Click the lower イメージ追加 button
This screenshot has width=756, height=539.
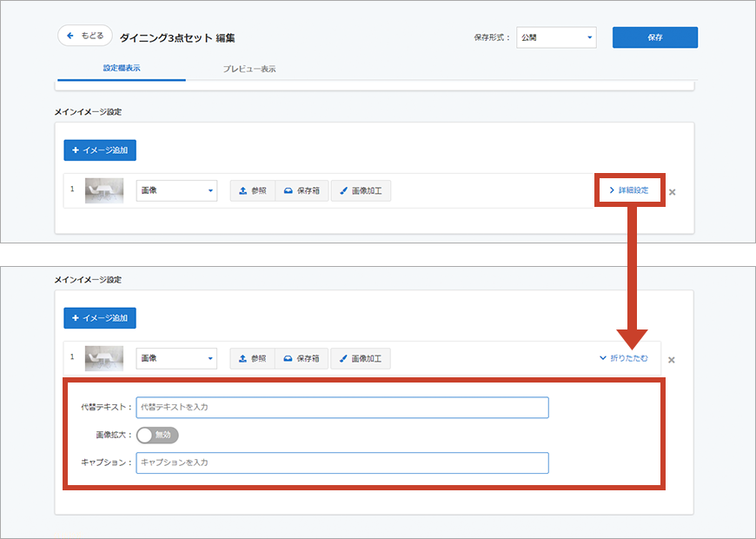click(x=100, y=318)
